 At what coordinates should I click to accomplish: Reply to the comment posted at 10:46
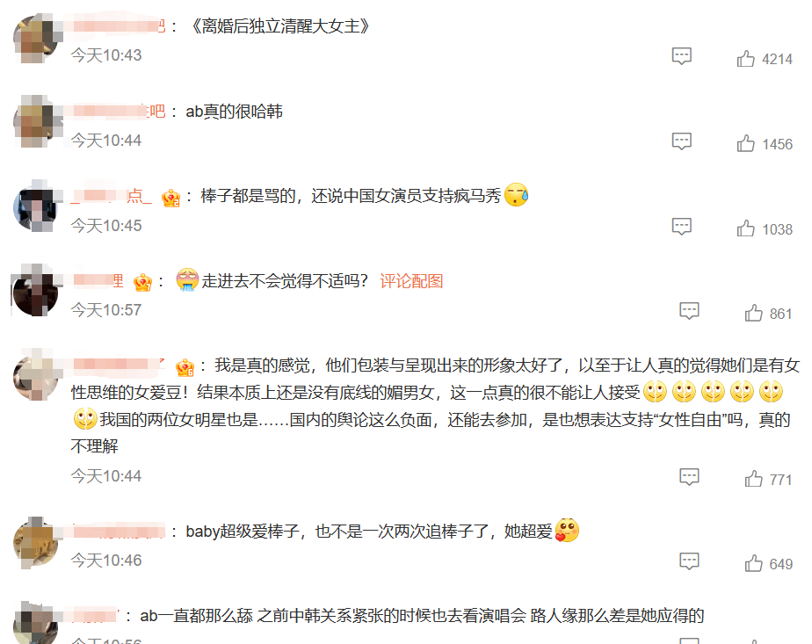[689, 561]
